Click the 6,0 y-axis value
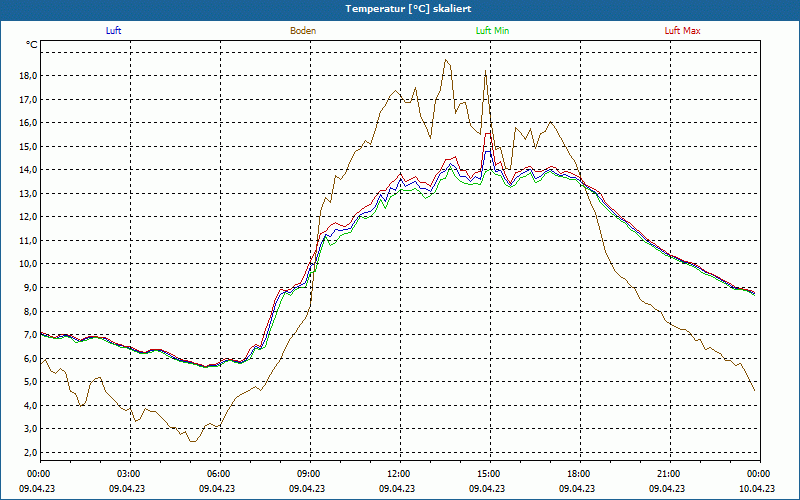The image size is (800, 500). 30,358
